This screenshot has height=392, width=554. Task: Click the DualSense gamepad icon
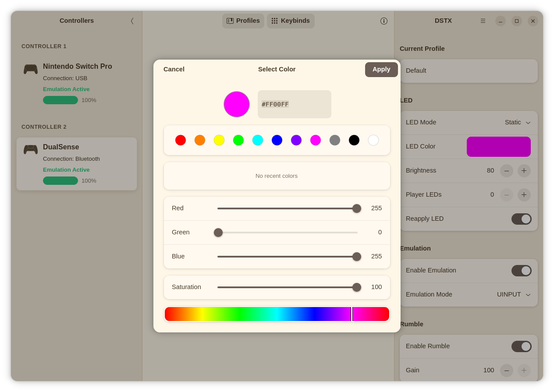31,150
